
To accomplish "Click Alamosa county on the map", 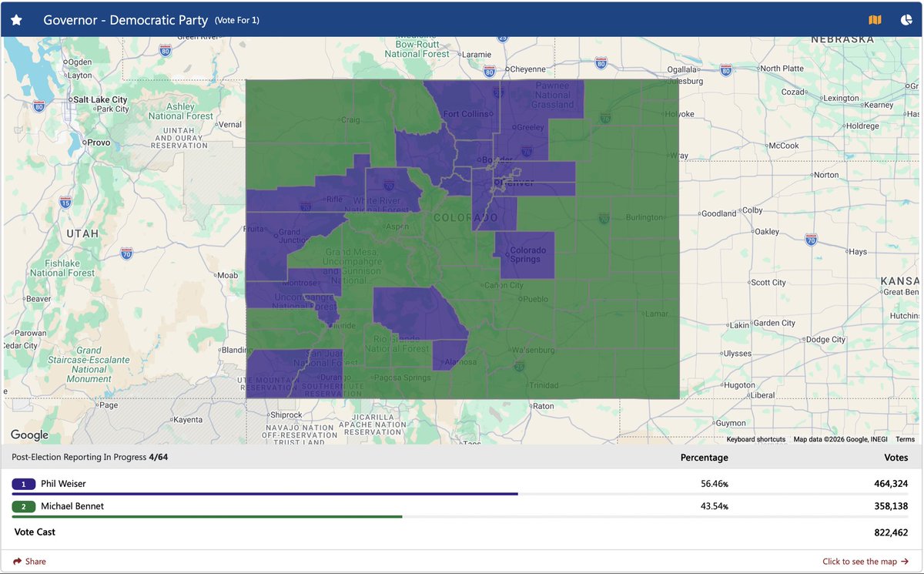I will coord(450,356).
